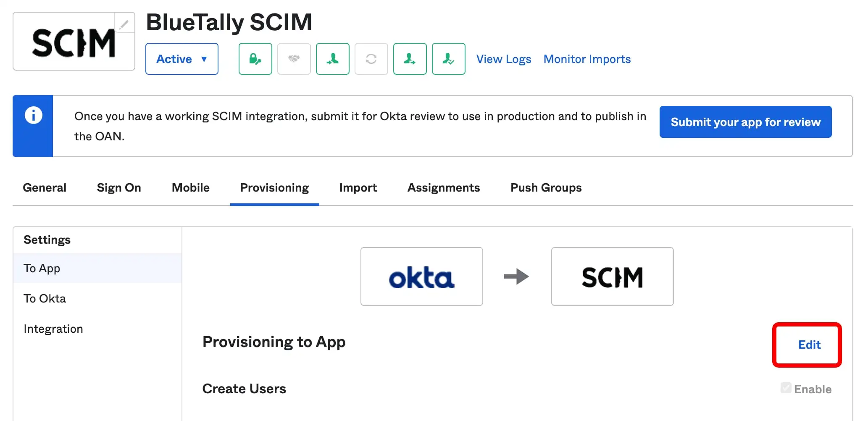Image resolution: width=868 pixels, height=421 pixels.
Task: Click the grey handshake icon
Action: (294, 59)
